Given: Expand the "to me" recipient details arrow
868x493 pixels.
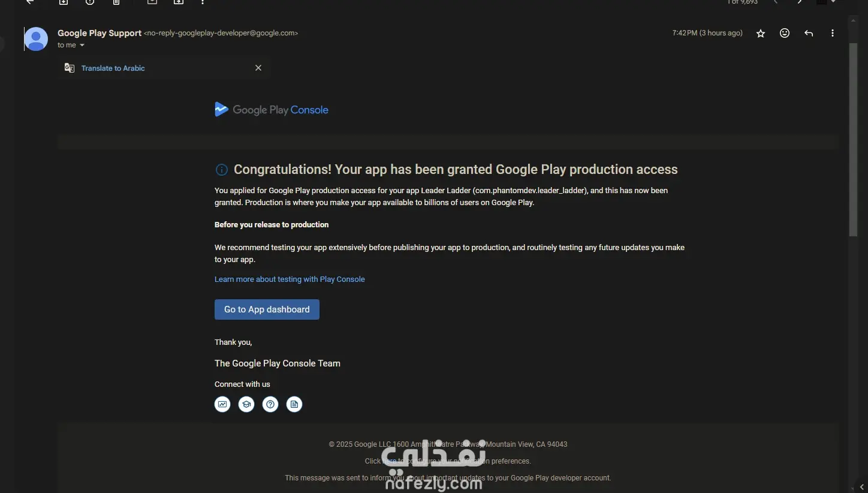Looking at the screenshot, I should (x=82, y=46).
